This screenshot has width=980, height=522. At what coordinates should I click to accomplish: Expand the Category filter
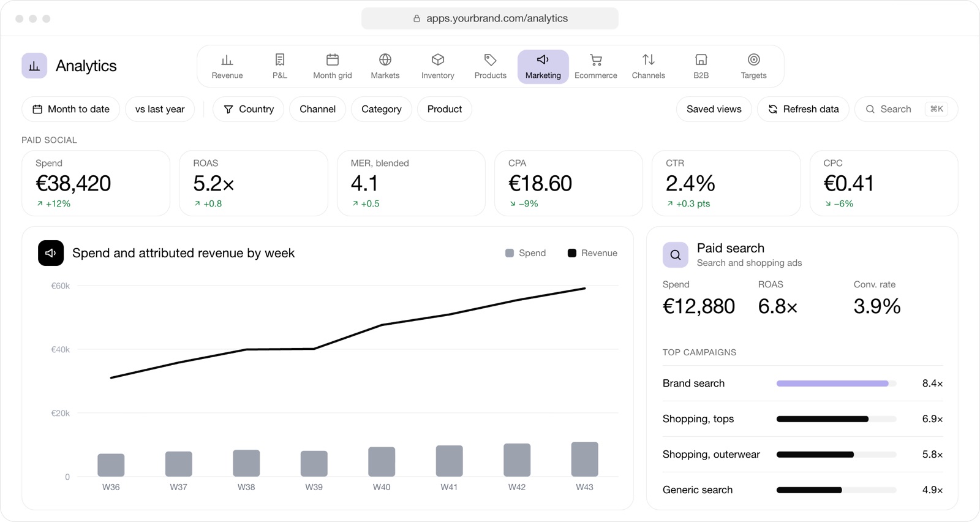pos(382,109)
